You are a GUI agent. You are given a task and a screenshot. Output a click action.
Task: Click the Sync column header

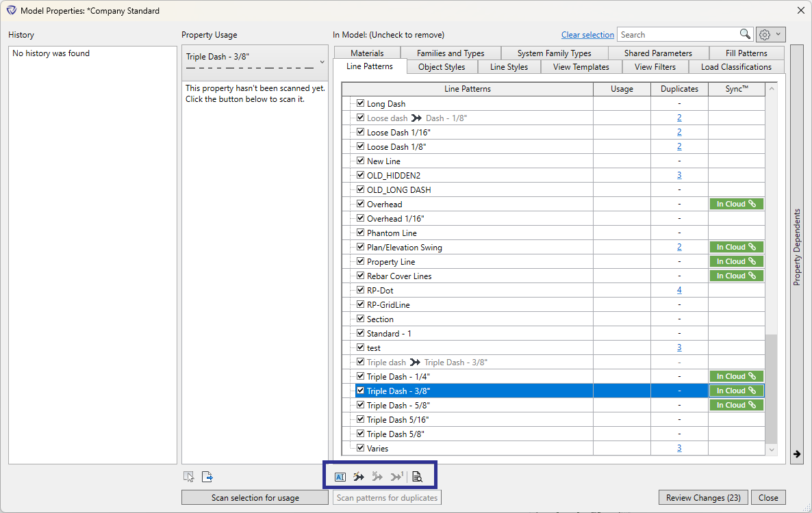tap(737, 89)
